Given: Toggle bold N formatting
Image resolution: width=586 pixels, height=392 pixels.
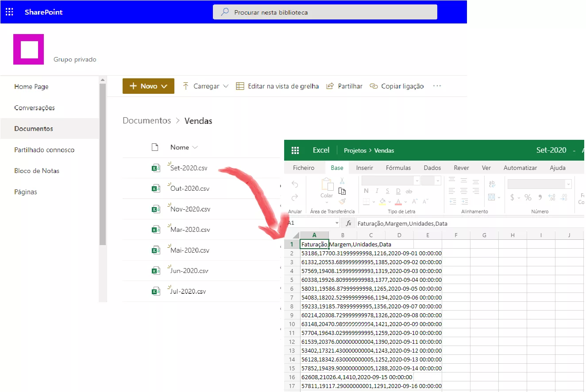Looking at the screenshot, I should click(x=366, y=191).
